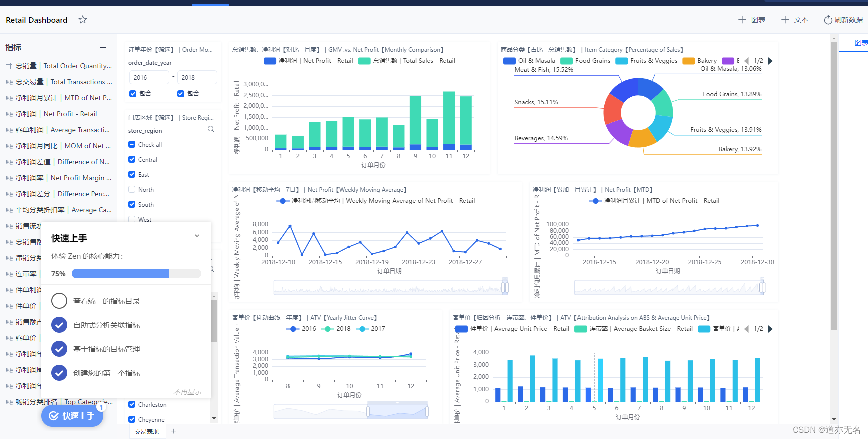
Task: Click weekly moving average zoom slider handle
Action: click(x=505, y=287)
